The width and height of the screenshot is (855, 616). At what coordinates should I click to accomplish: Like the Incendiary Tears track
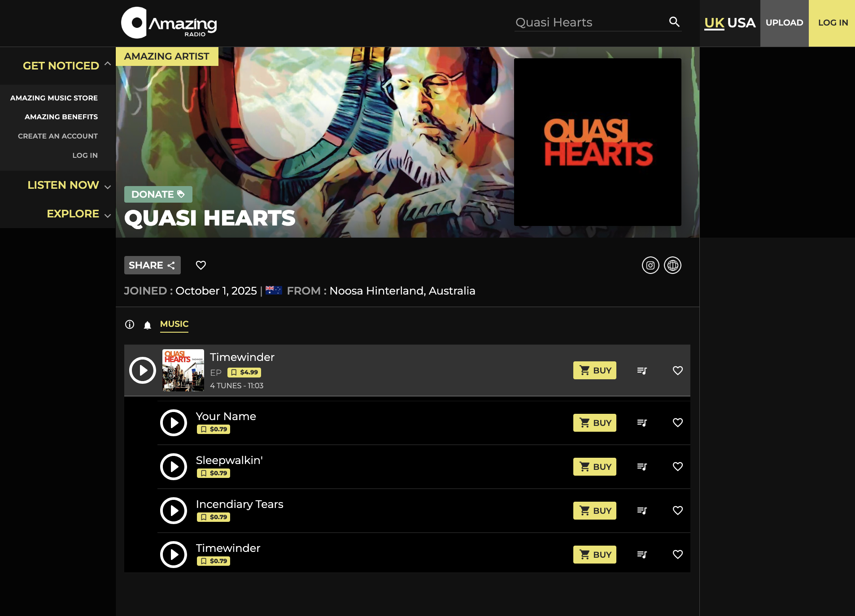[678, 511]
